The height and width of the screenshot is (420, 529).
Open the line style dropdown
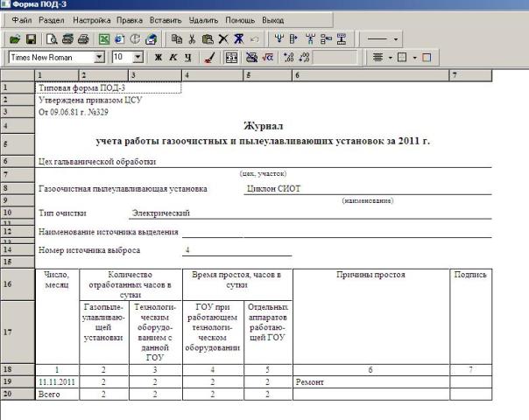tap(396, 39)
